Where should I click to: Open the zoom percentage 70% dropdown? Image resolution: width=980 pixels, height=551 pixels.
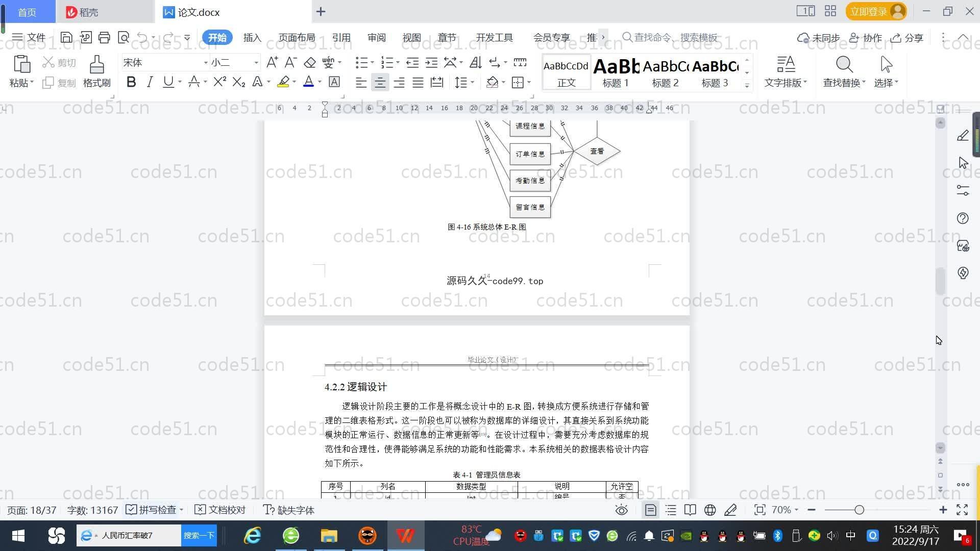coord(785,510)
